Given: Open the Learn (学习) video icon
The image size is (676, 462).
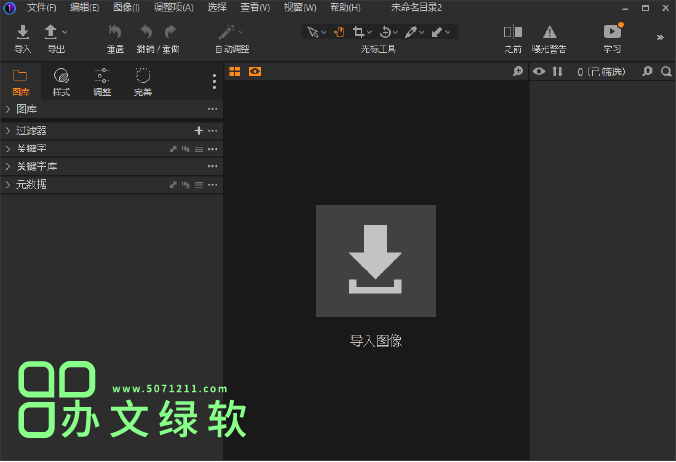Looking at the screenshot, I should 612,33.
